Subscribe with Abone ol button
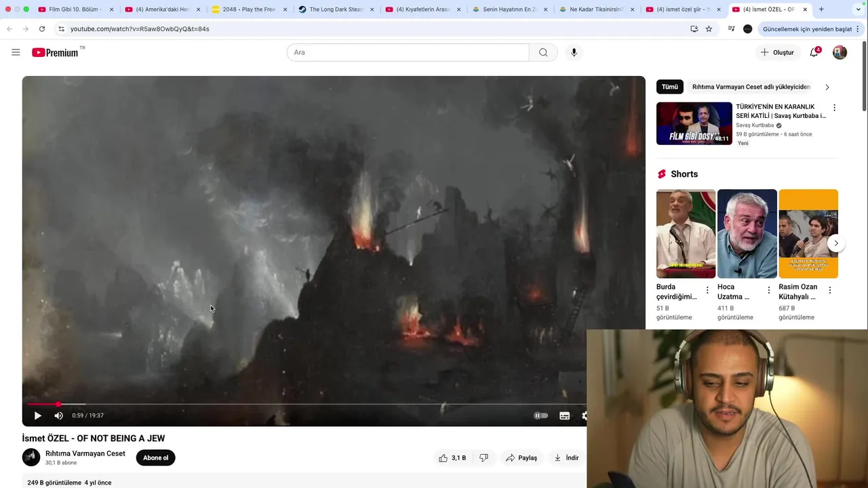Screen dimensions: 868x488 pyautogui.click(x=155, y=457)
